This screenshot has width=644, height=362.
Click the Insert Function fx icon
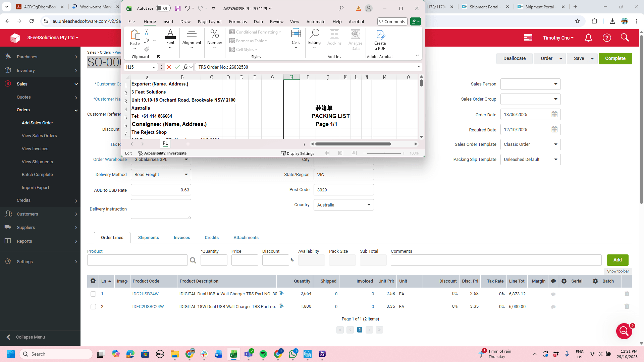pos(185,67)
